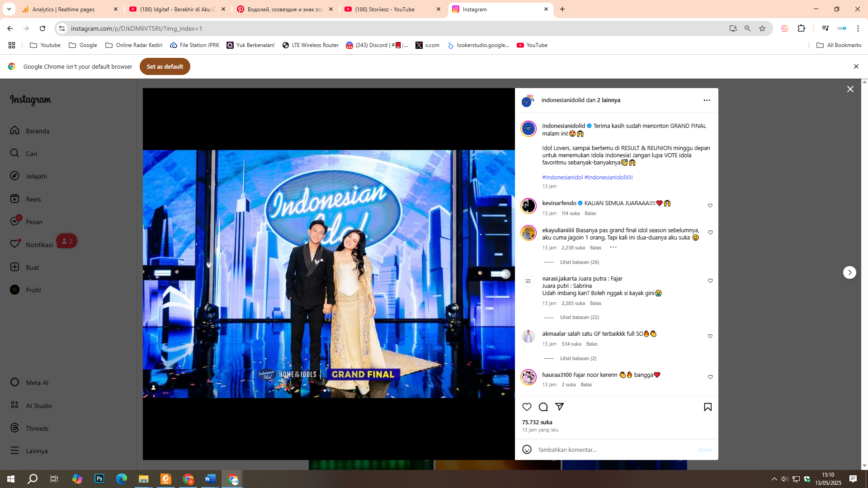Open All Bookmarks folder

click(839, 45)
